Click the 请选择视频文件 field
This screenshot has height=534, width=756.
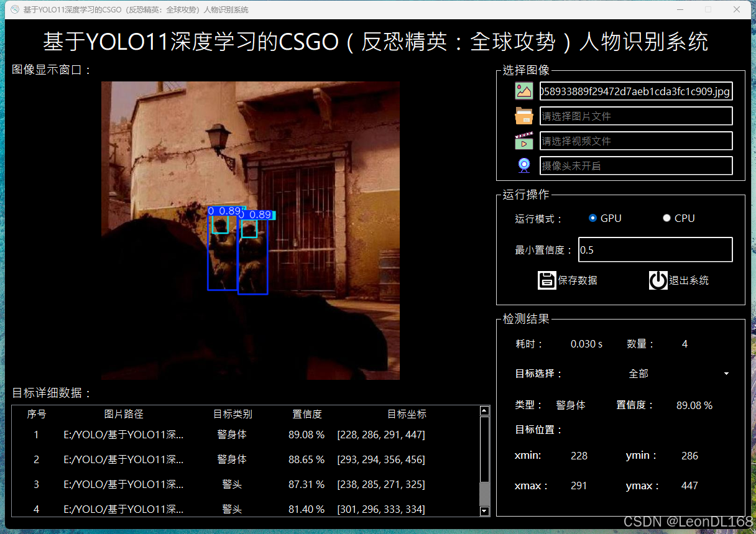636,141
